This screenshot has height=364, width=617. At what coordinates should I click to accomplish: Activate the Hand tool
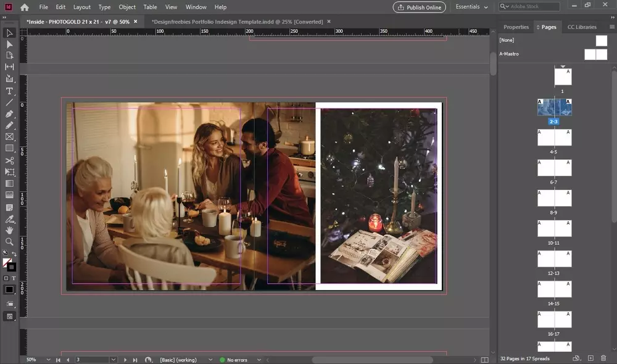[x=9, y=230]
